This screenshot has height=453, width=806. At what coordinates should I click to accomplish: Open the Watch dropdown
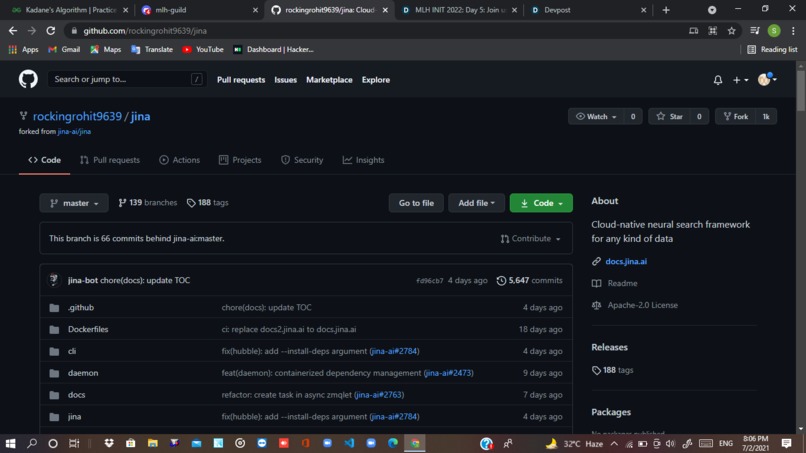pyautogui.click(x=596, y=117)
